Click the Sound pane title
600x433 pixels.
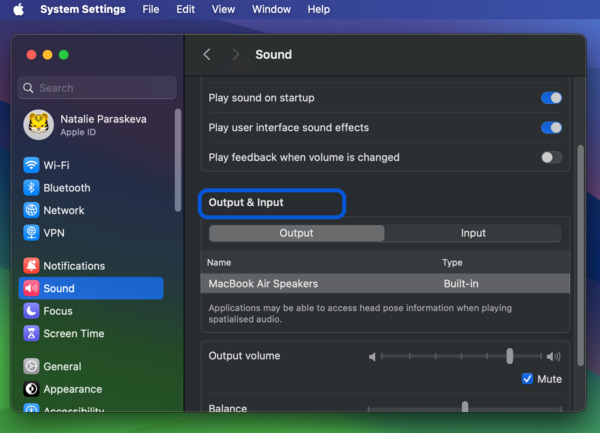point(273,54)
